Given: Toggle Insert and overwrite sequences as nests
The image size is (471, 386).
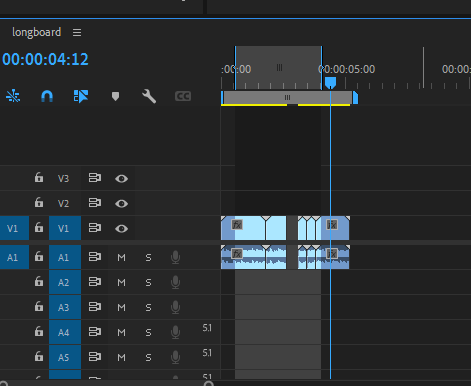Looking at the screenshot, I should click(13, 96).
